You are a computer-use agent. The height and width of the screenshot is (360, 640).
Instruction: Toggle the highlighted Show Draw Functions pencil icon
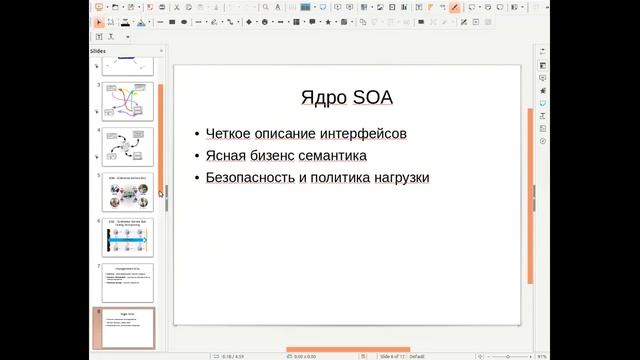pos(454,7)
